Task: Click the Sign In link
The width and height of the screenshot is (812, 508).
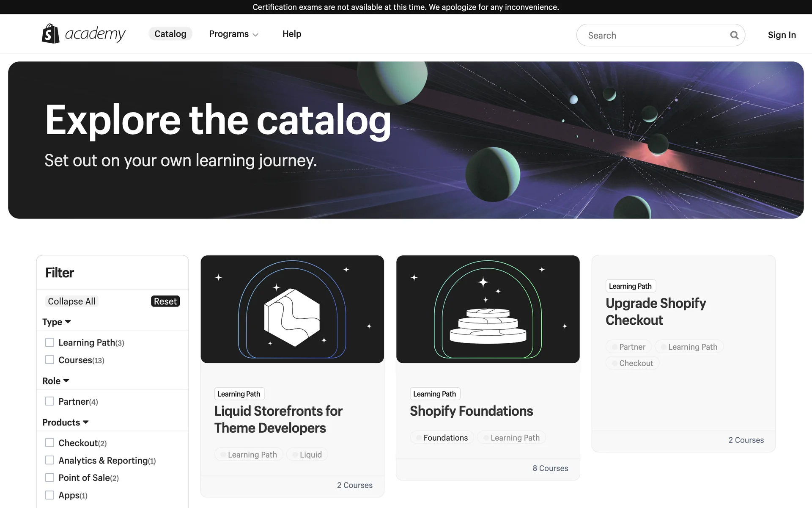Action: 782,35
